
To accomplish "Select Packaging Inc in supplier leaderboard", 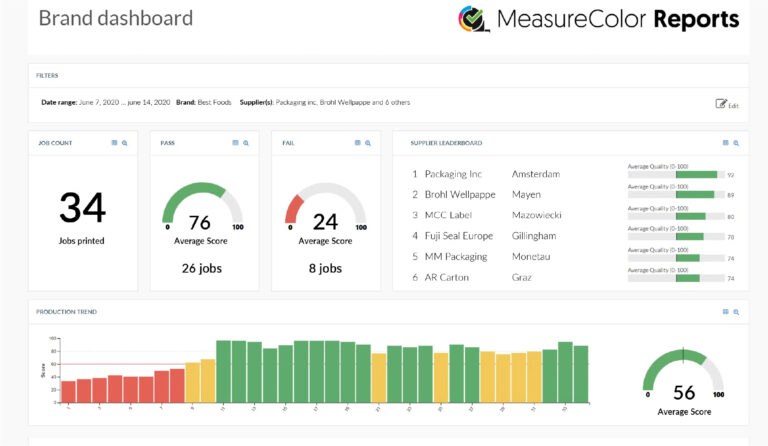I will point(452,174).
